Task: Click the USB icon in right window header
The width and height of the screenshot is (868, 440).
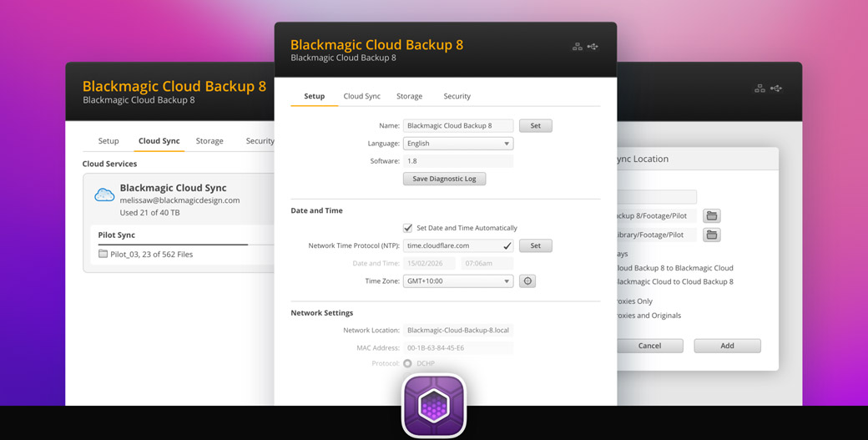Action: pyautogui.click(x=776, y=89)
